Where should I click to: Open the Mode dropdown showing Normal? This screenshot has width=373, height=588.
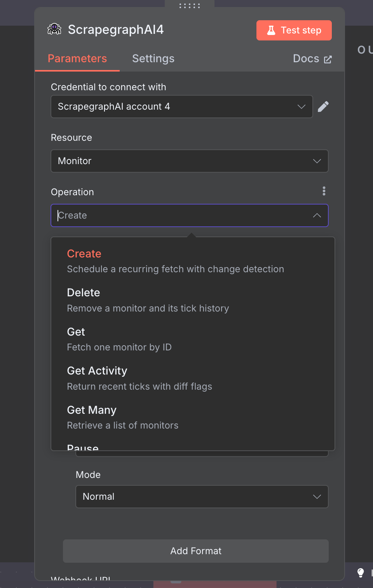[202, 497]
